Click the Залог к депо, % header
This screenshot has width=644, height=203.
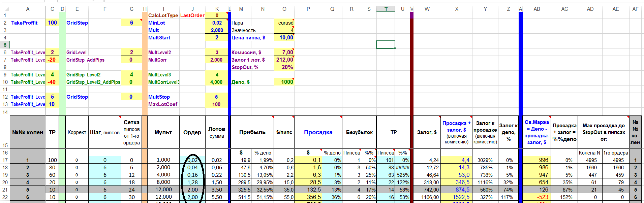point(509,132)
